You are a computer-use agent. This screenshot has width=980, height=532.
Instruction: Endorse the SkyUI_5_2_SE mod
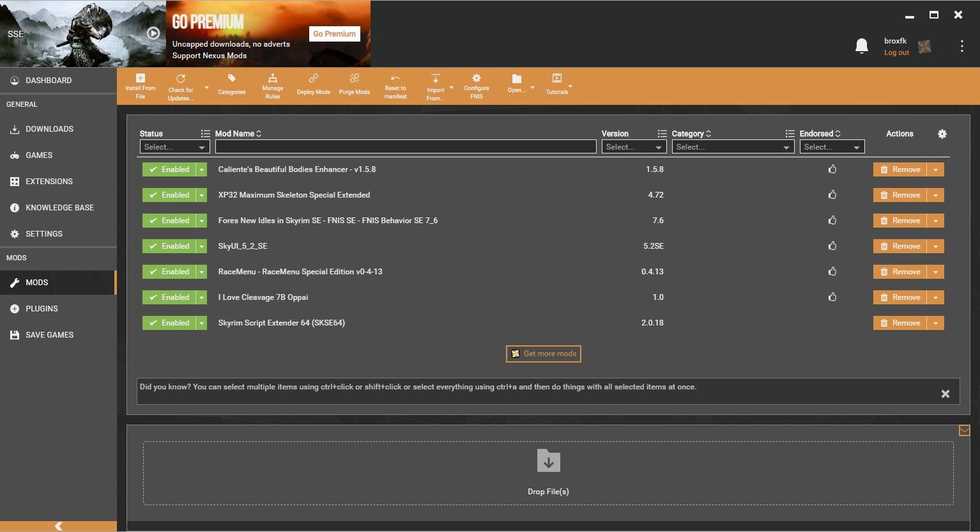click(832, 246)
